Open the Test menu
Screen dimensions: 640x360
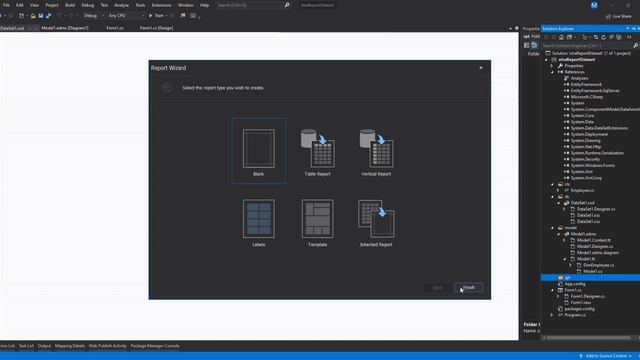104,5
